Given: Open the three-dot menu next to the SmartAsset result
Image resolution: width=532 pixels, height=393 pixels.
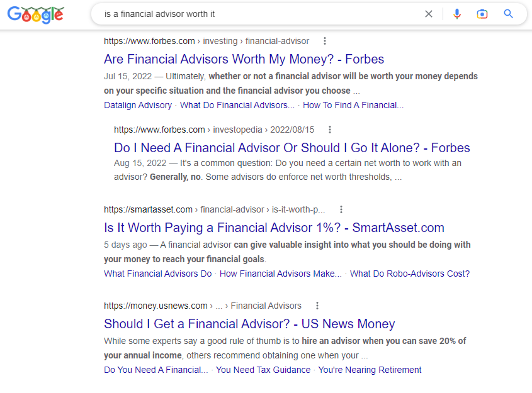Looking at the screenshot, I should (341, 209).
